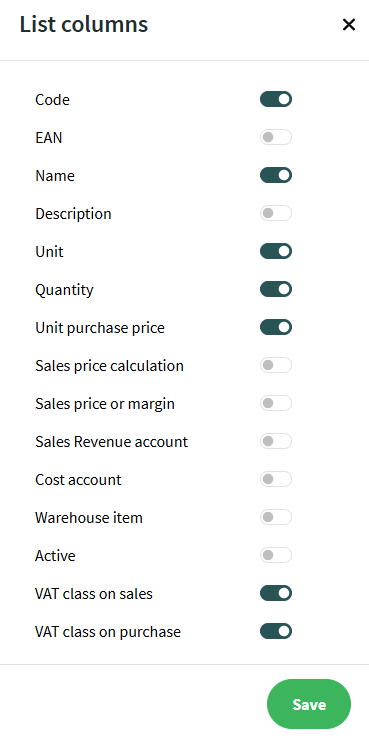Switch off the Unit column toggle
369x736 pixels.
(276, 252)
